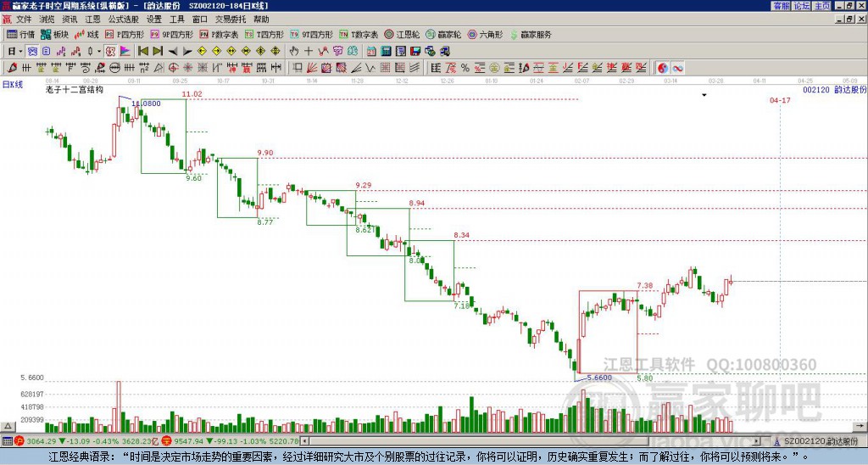Open the 交易委托 menu
The width and height of the screenshot is (868, 465).
click(x=231, y=20)
